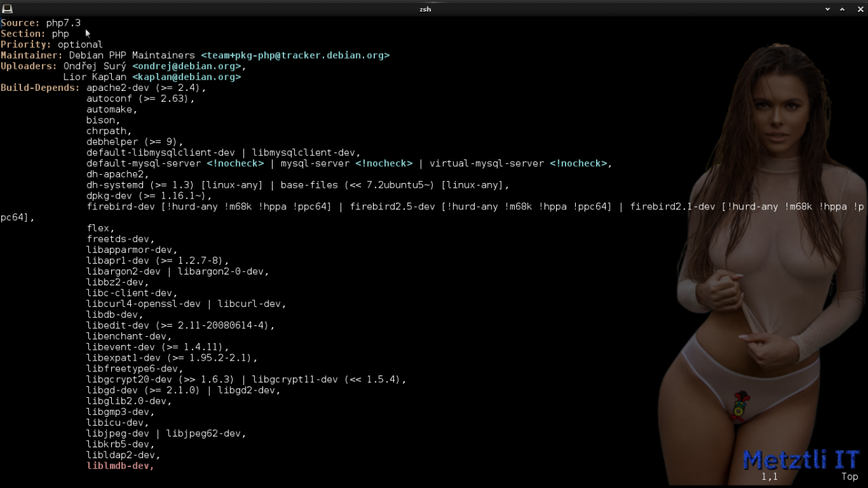Click the 'Section:' field label
The width and height of the screenshot is (868, 488).
click(x=23, y=34)
